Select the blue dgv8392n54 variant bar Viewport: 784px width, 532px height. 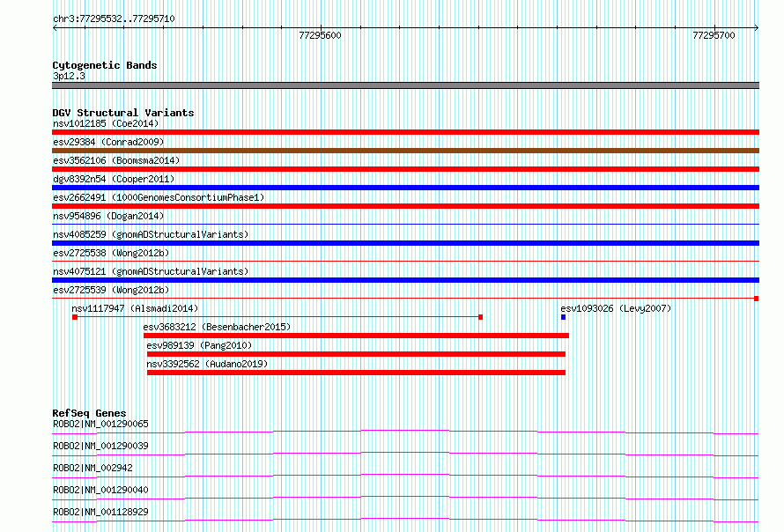click(405, 188)
